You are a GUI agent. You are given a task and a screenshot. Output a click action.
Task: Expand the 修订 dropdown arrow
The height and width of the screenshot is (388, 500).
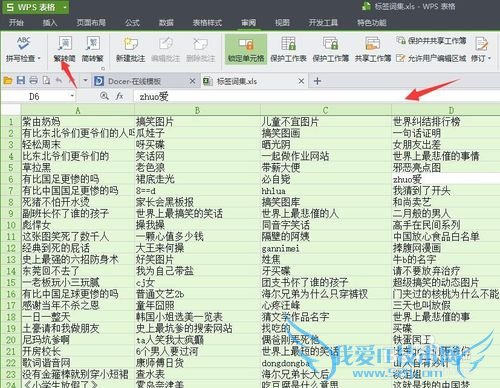(x=490, y=58)
